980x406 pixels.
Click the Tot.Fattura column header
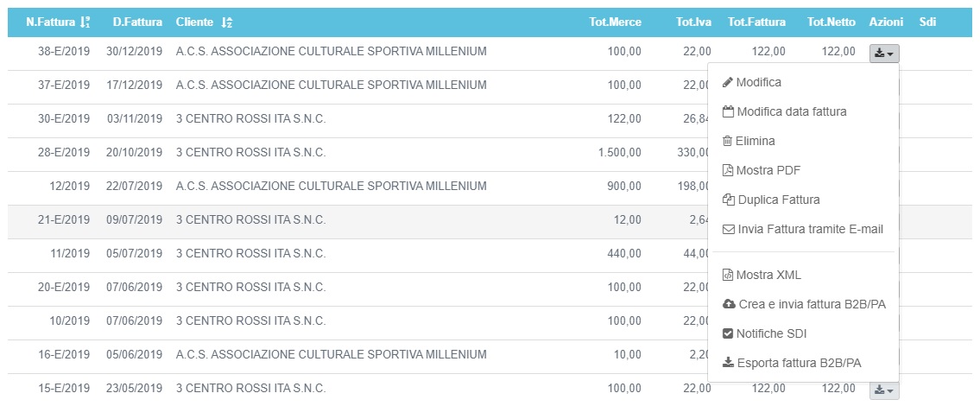pyautogui.click(x=756, y=22)
